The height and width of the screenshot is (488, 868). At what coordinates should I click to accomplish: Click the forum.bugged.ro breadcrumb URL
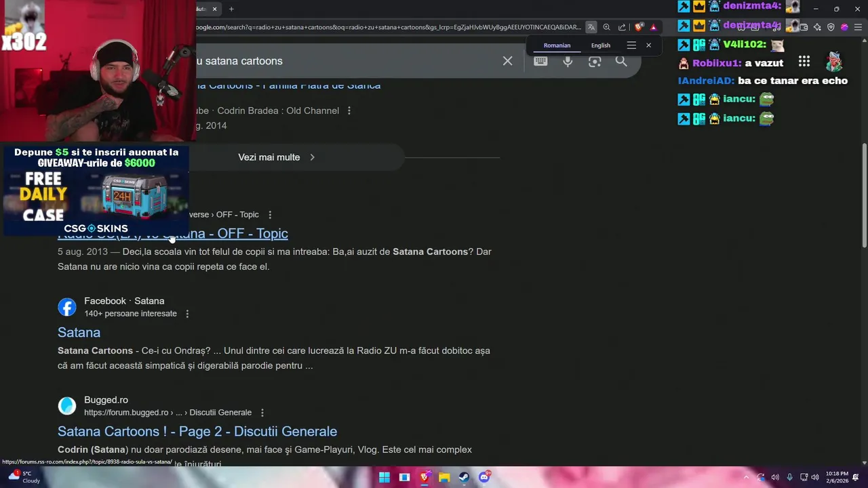(167, 413)
